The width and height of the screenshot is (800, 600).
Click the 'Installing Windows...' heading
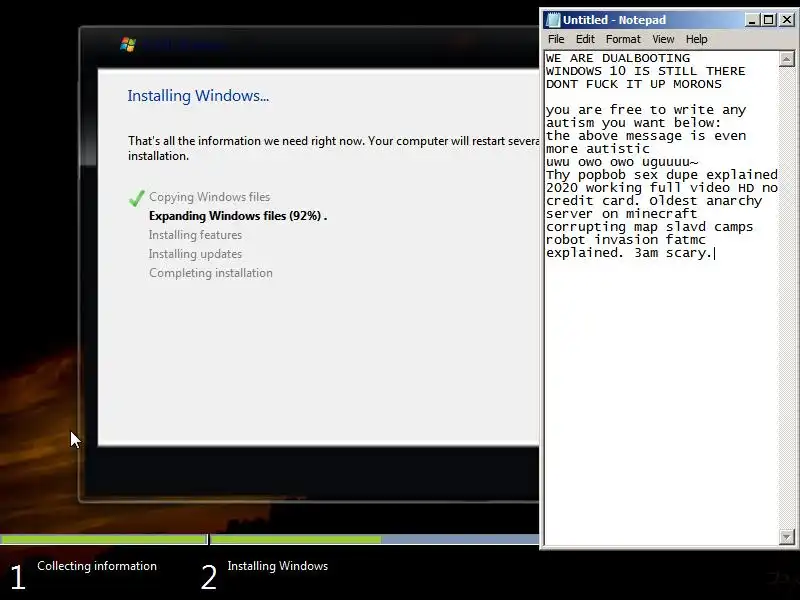pos(198,96)
